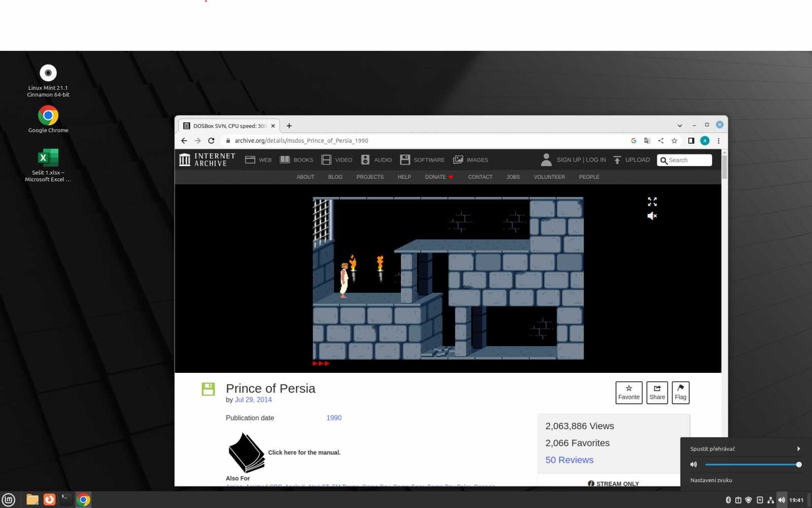Go forward in Chrome
812x508 pixels.
point(198,141)
